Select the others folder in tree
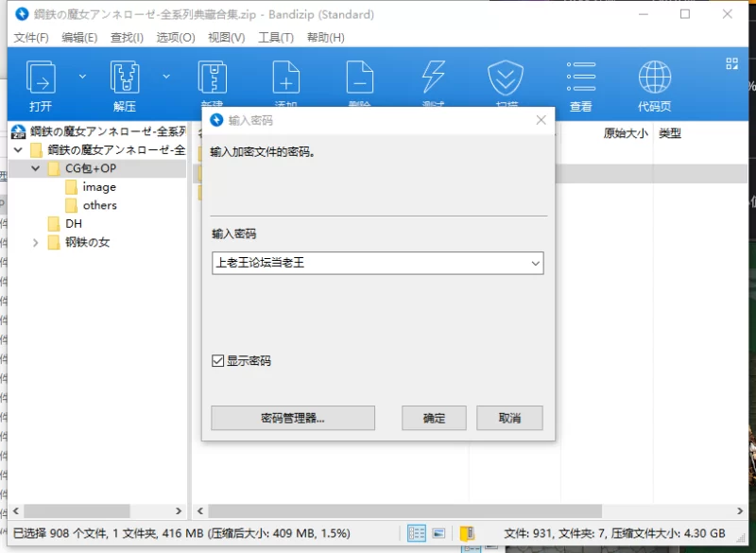The image size is (756, 553). [x=100, y=205]
